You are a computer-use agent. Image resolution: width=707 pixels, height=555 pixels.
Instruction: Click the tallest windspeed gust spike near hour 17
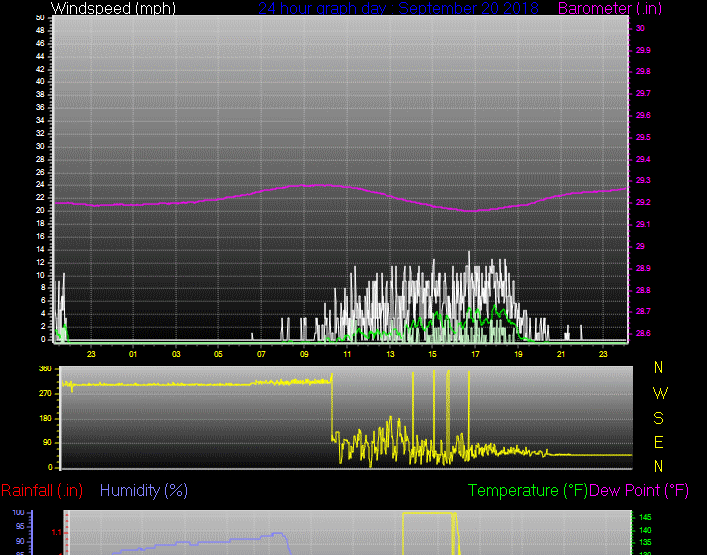(469, 259)
